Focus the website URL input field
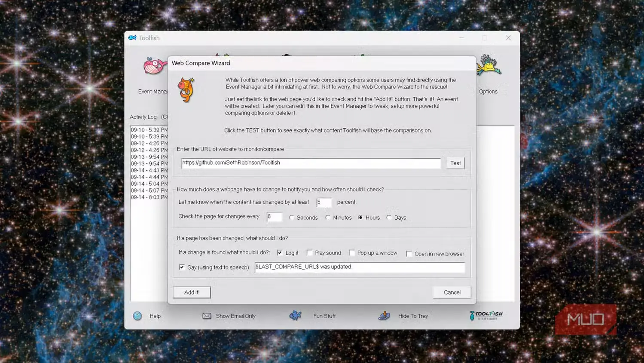This screenshot has height=363, width=644. pyautogui.click(x=311, y=163)
